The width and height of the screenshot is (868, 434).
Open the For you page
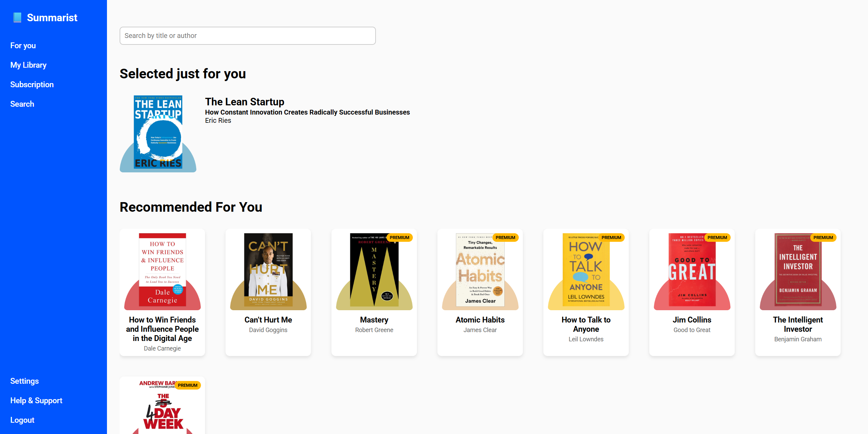tap(23, 45)
